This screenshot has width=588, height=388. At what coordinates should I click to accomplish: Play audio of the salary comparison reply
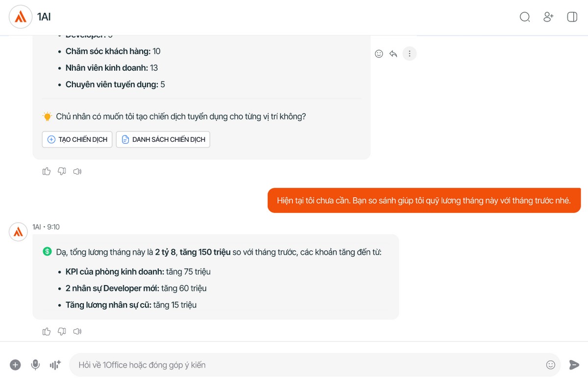pos(77,332)
